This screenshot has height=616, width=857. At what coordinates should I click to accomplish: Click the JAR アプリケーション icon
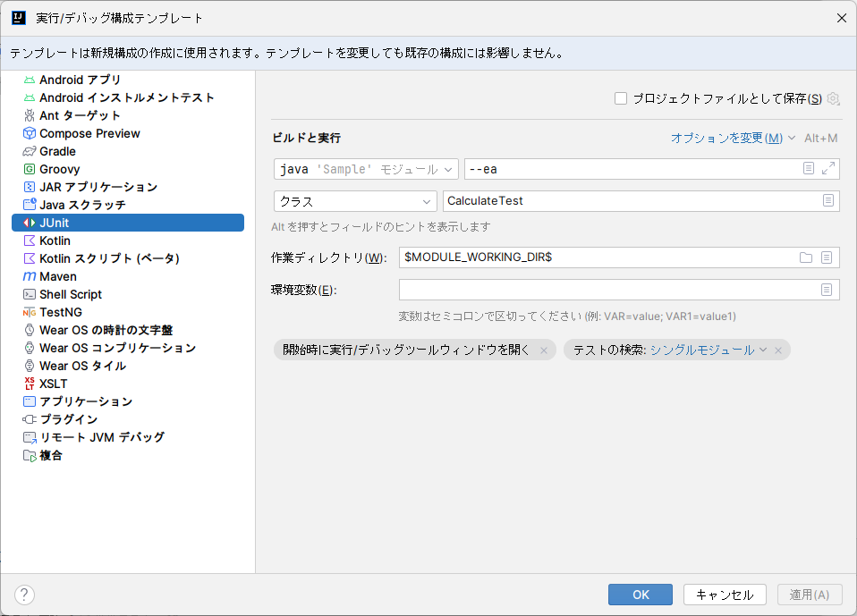30,188
